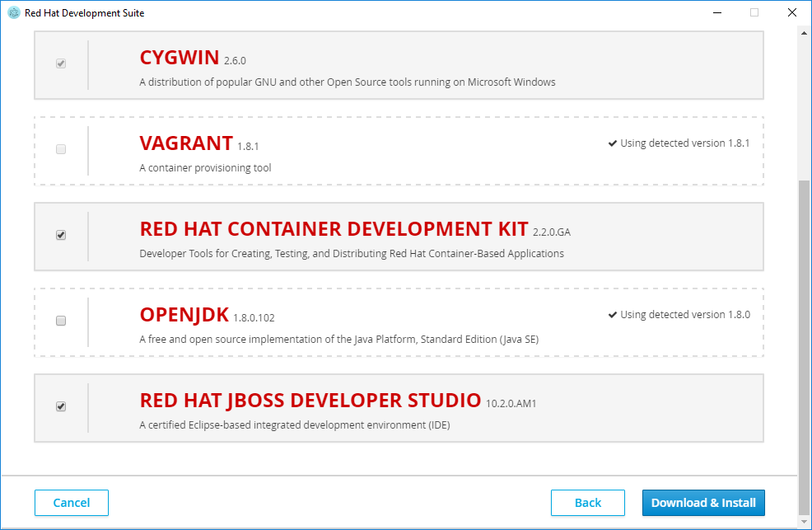Click scrollbar up arrow
The image size is (812, 530).
click(804, 33)
